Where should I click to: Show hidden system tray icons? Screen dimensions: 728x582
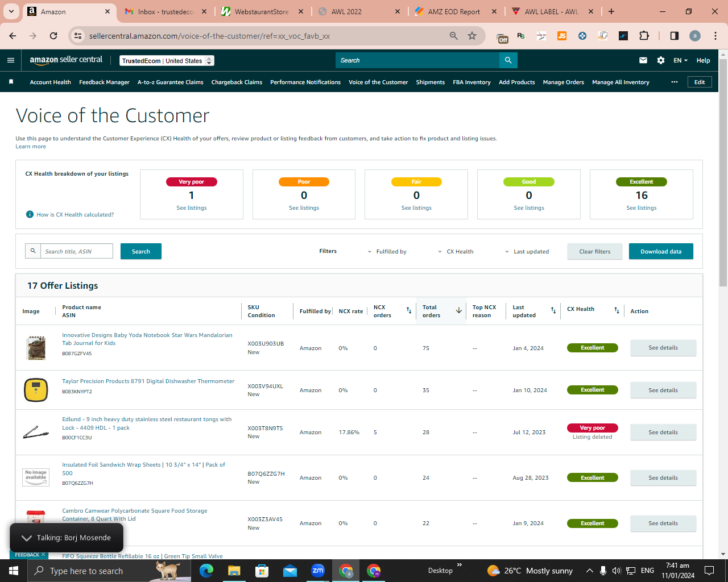point(590,571)
